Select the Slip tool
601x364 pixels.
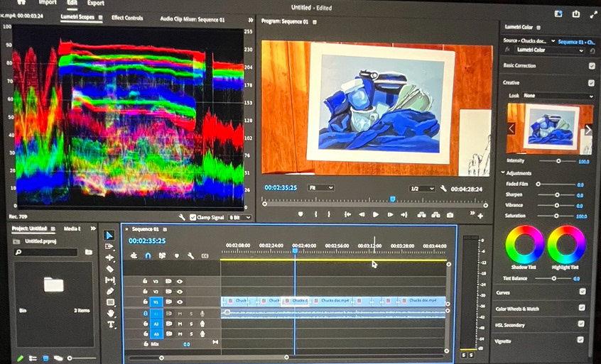pos(109,280)
